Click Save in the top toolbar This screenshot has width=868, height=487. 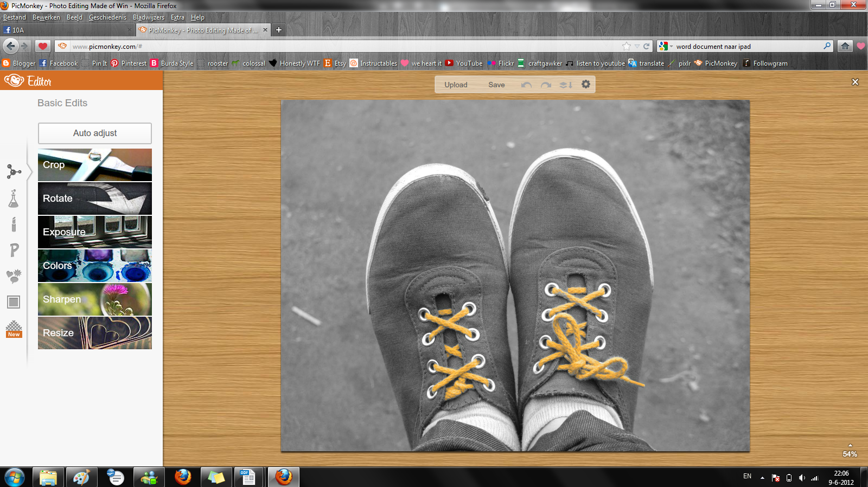pos(496,85)
